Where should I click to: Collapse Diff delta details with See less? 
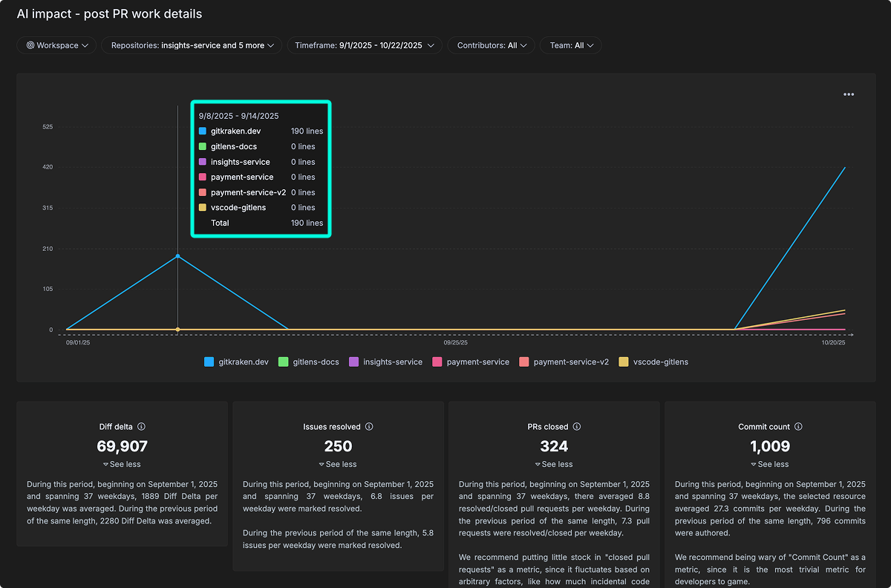[x=122, y=463]
